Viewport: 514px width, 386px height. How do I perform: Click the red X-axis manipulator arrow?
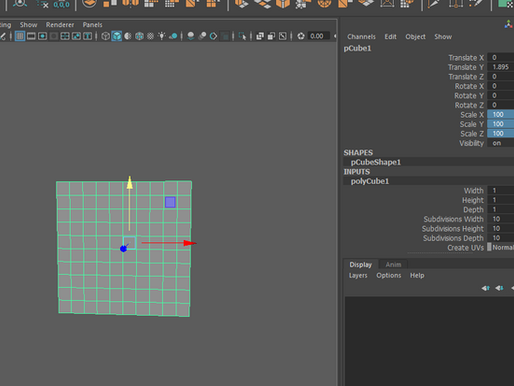pyautogui.click(x=190, y=243)
